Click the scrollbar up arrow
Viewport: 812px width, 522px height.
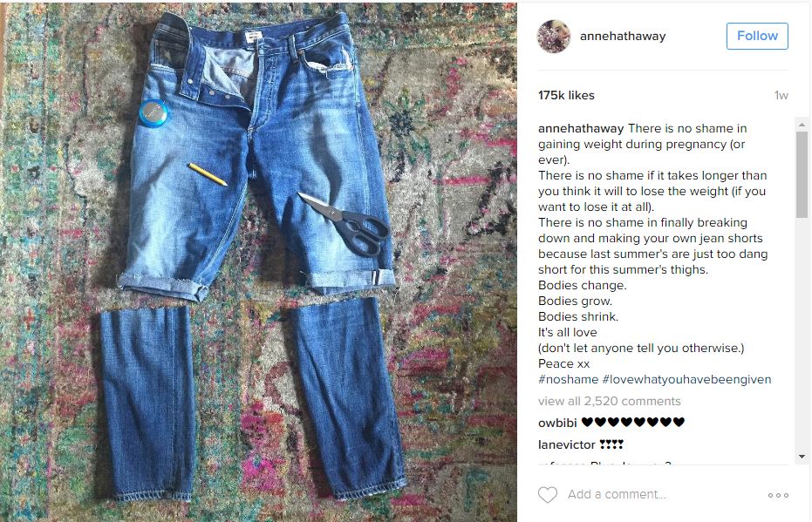click(x=802, y=124)
